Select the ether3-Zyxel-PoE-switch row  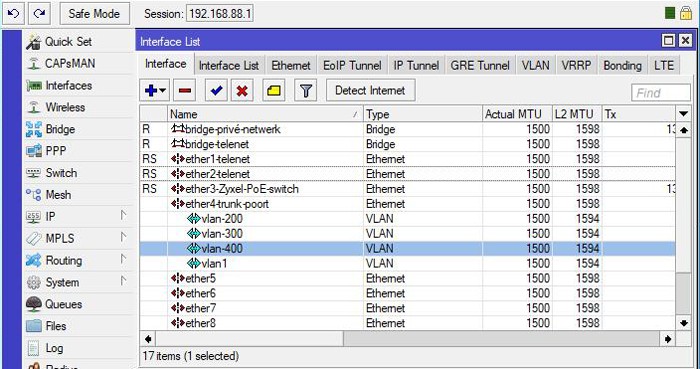[x=408, y=189]
